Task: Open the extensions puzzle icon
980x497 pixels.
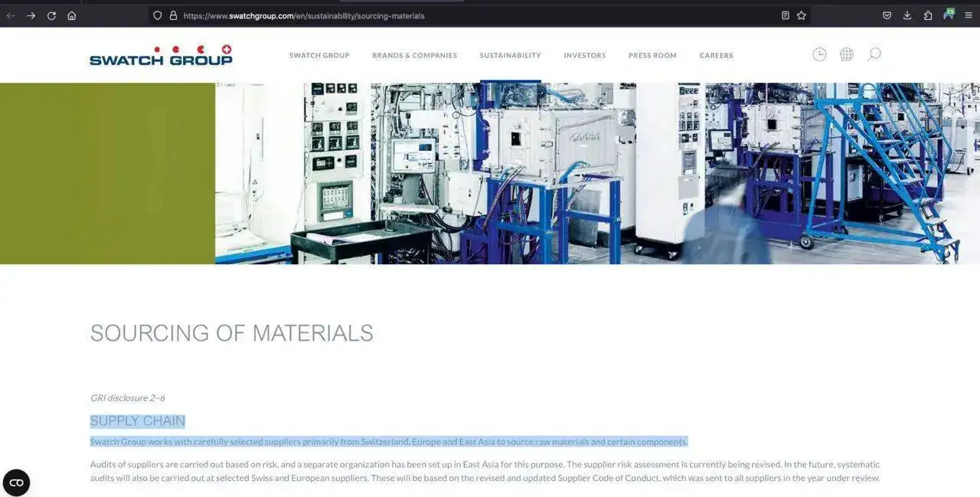Action: click(x=928, y=15)
